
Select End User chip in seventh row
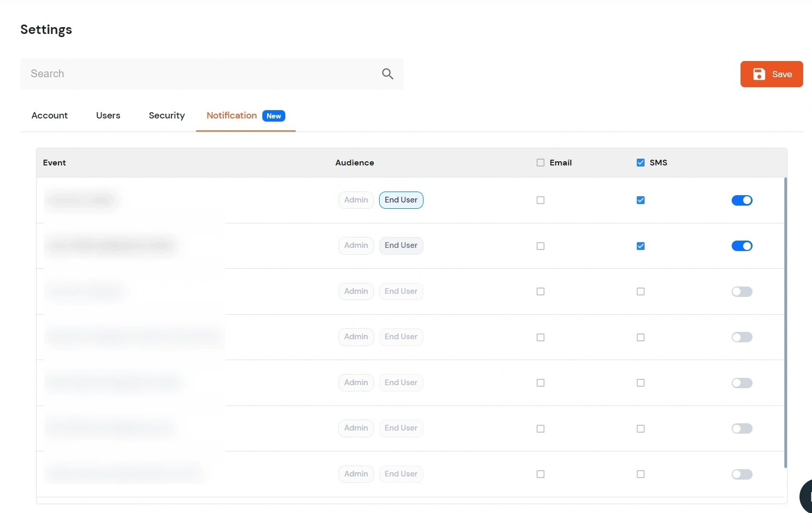tap(401, 474)
